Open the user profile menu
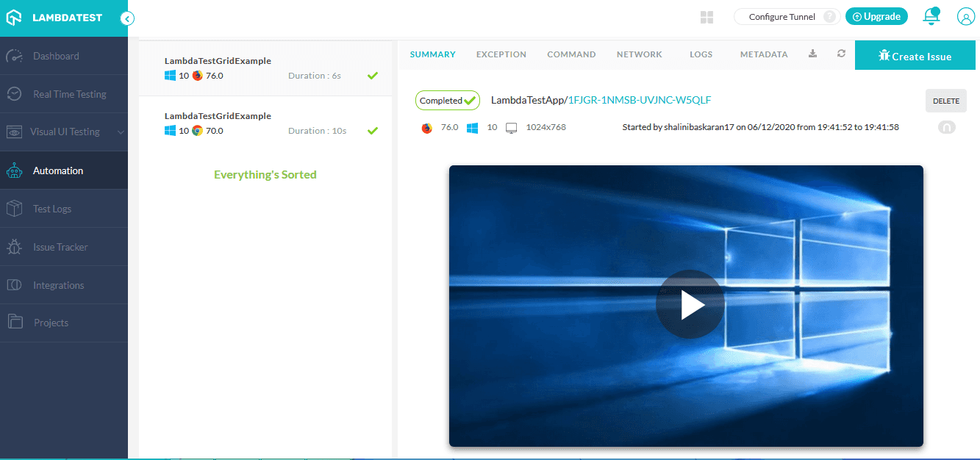The width and height of the screenshot is (980, 460). pyautogui.click(x=965, y=15)
